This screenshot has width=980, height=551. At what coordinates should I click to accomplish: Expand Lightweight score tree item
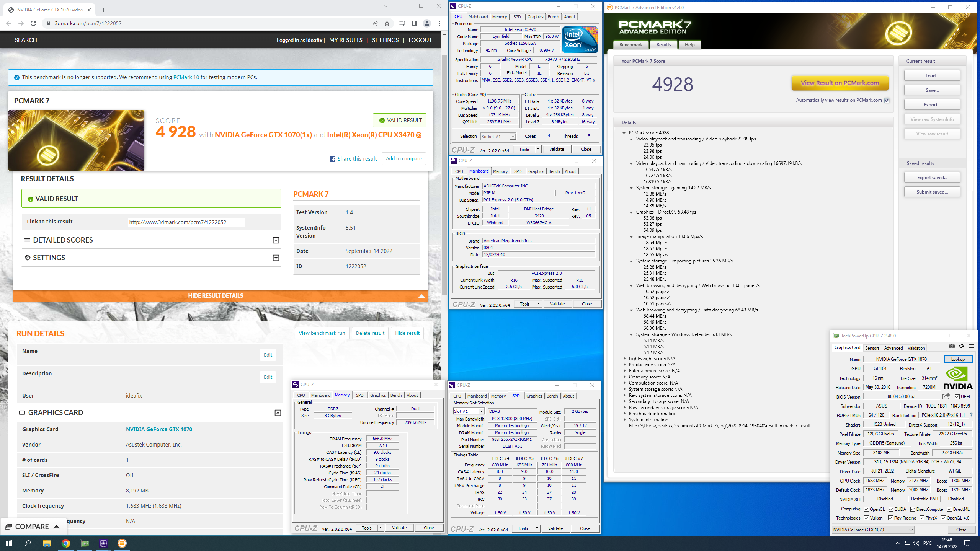click(x=625, y=359)
